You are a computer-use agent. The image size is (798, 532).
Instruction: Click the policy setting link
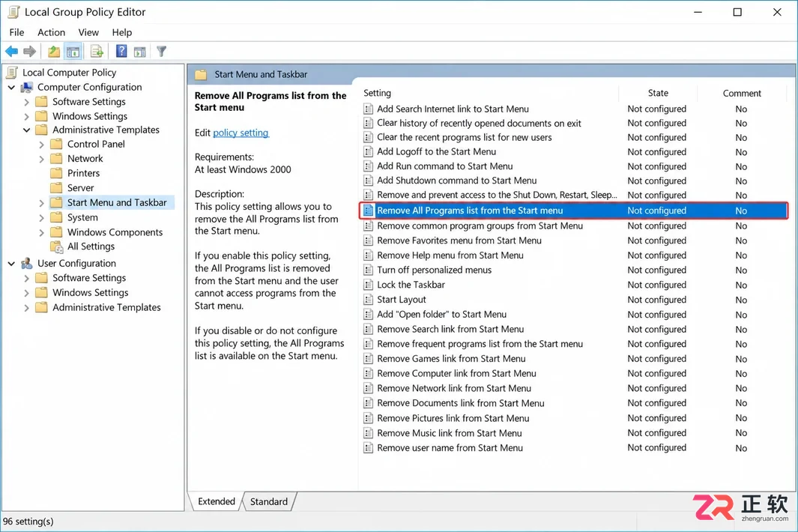coord(241,133)
